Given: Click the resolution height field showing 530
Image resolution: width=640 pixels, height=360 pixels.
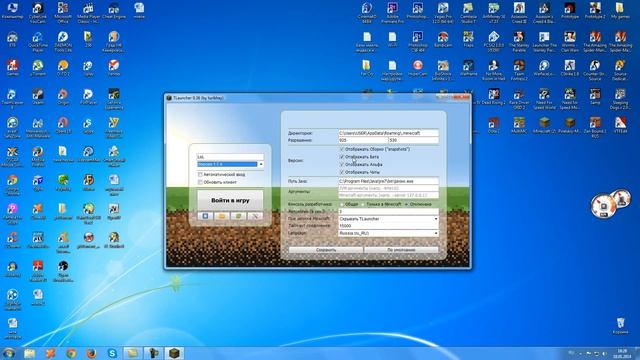Looking at the screenshot, I should pyautogui.click(x=413, y=140).
